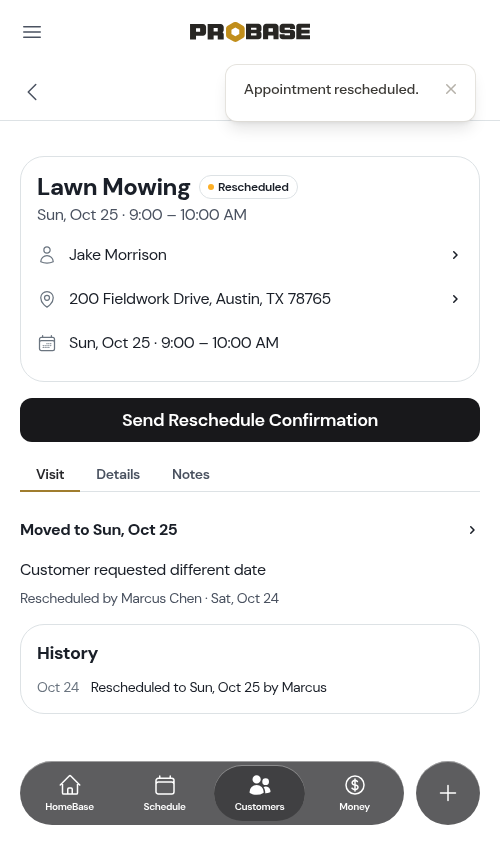The width and height of the screenshot is (500, 845).
Task: Click the location pin icon
Action: point(47,299)
